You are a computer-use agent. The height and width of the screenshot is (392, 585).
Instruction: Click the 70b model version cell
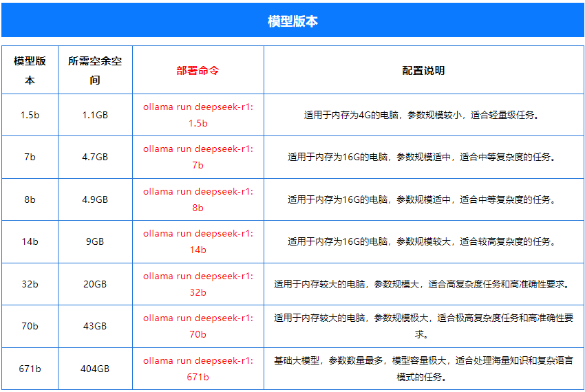tap(30, 327)
